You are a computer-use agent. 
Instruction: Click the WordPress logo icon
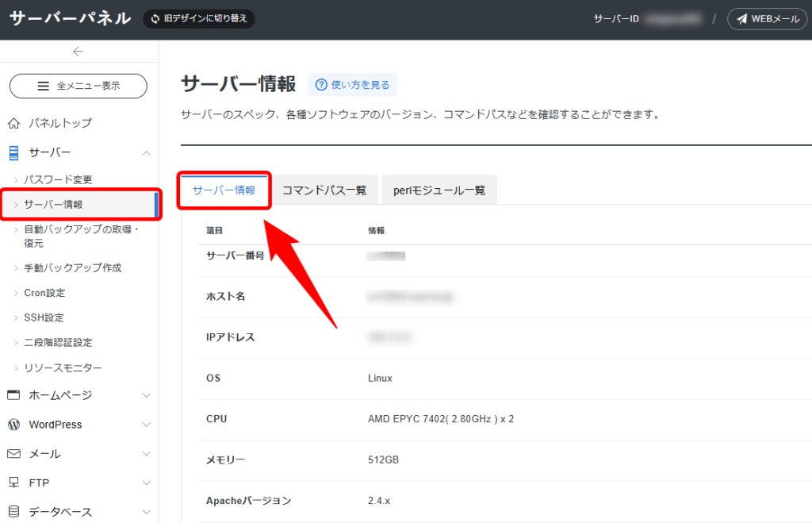coord(13,425)
